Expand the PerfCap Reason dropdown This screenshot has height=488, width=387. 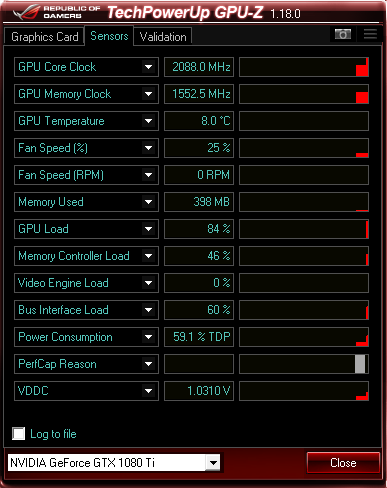pyautogui.click(x=148, y=364)
